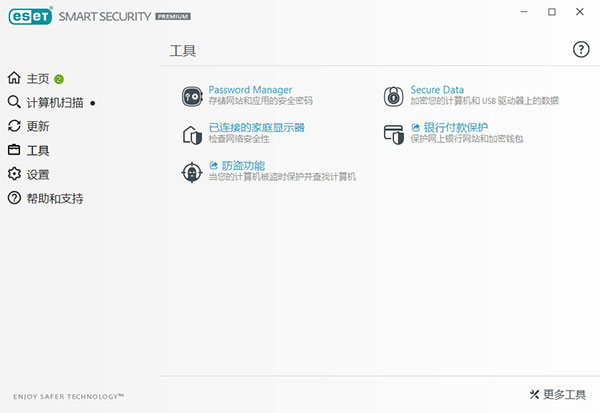
Task: Click the settings gear icon
Action: pos(14,174)
